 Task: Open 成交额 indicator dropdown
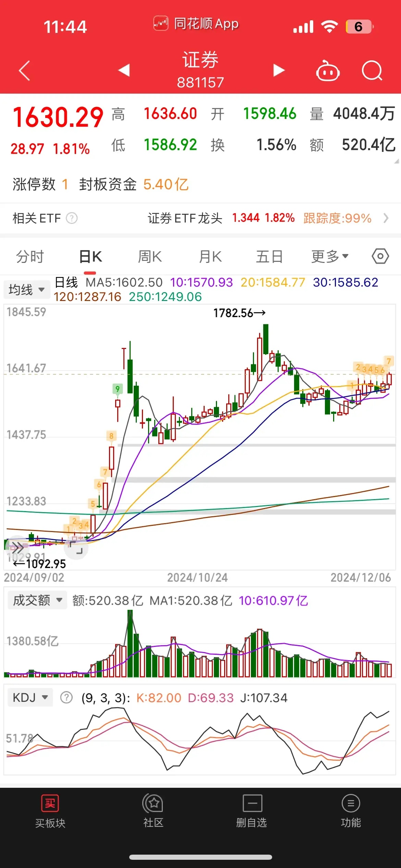pos(37,600)
